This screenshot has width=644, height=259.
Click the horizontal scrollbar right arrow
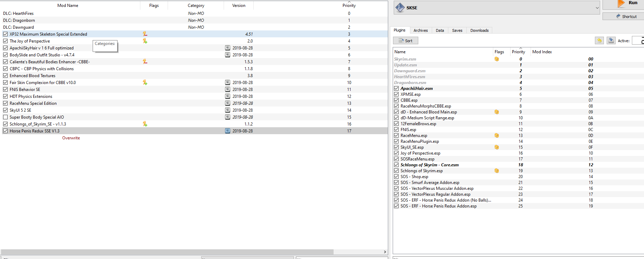(385, 252)
